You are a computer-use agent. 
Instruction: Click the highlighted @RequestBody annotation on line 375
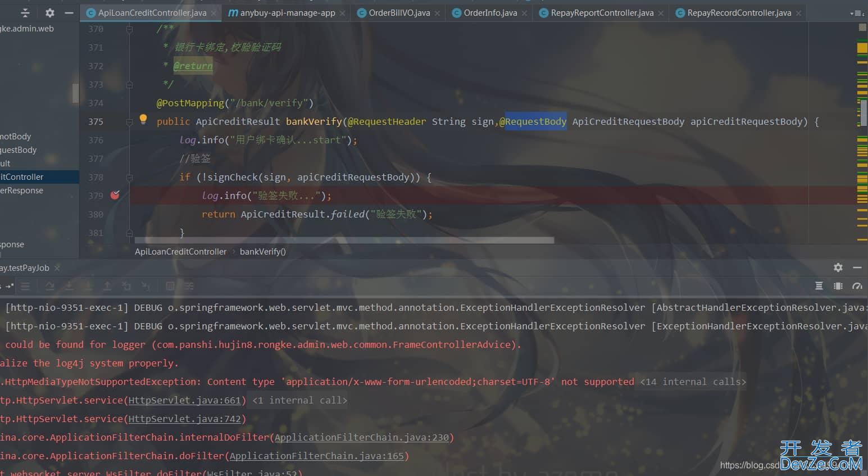coord(533,121)
